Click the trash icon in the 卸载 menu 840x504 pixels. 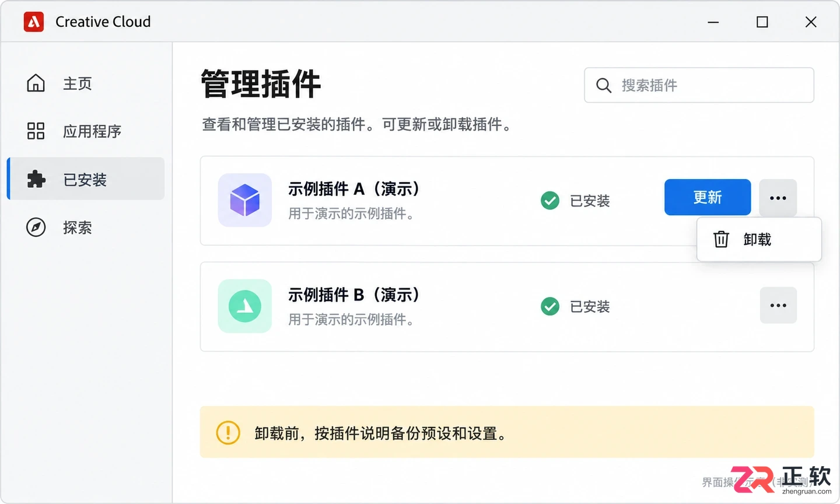coord(721,239)
